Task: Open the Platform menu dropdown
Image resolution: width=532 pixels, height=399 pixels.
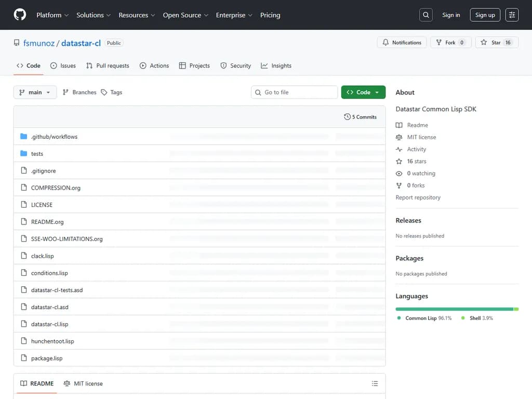Action: [52, 15]
